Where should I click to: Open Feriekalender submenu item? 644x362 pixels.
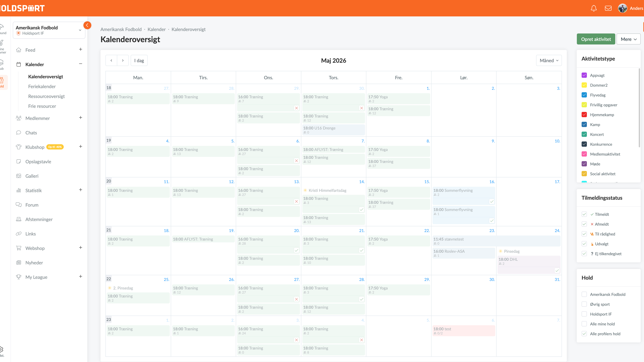42,86
